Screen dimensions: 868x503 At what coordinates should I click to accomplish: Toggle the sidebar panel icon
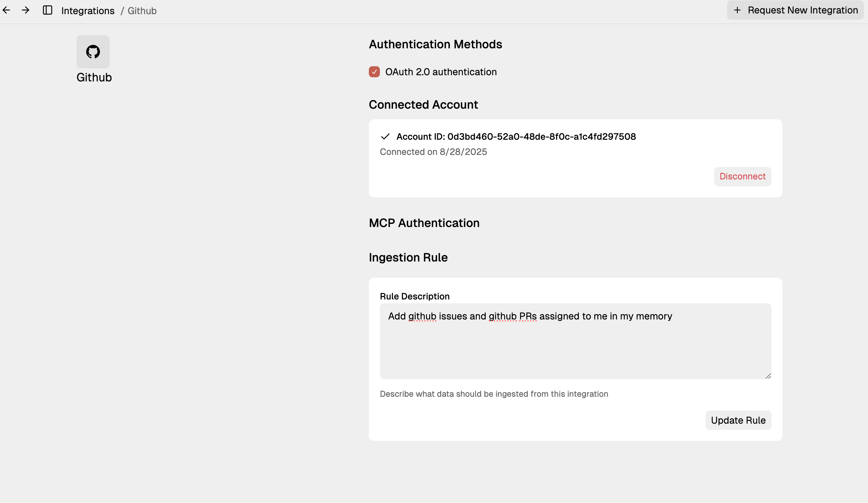tap(47, 10)
